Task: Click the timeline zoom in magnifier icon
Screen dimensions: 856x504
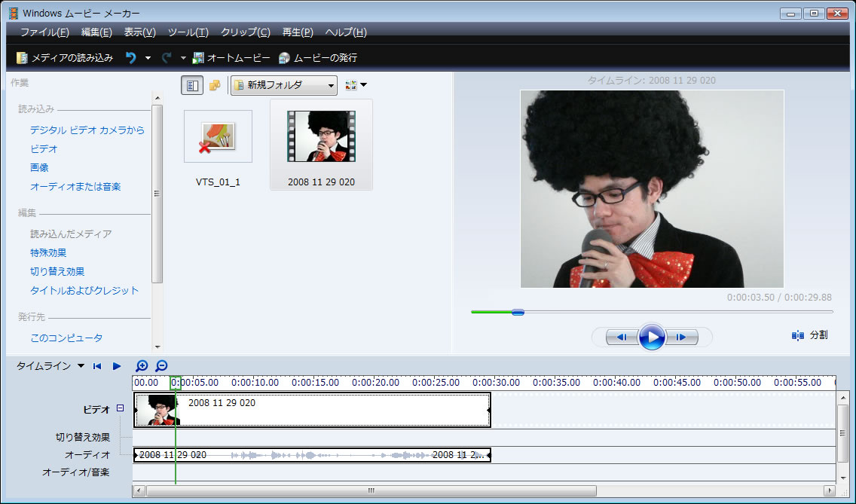Action: click(142, 366)
